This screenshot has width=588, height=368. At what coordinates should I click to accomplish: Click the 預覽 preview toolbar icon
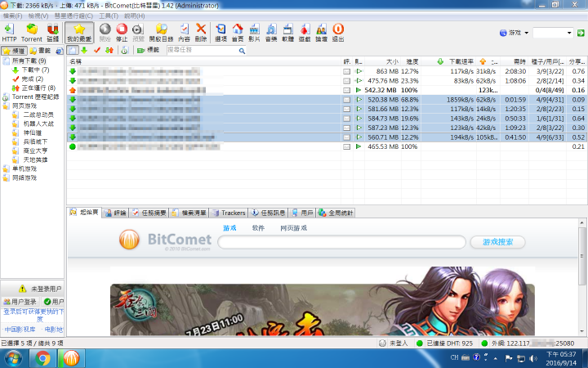click(138, 33)
